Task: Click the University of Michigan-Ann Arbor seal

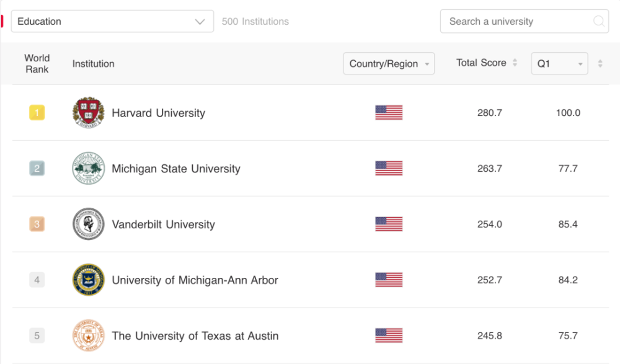Action: [x=88, y=280]
